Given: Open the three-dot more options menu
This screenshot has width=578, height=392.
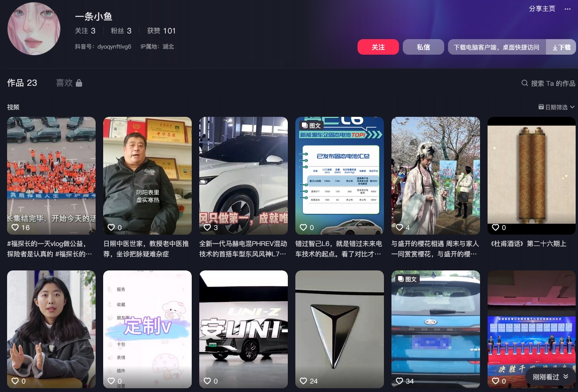Looking at the screenshot, I should (x=568, y=9).
